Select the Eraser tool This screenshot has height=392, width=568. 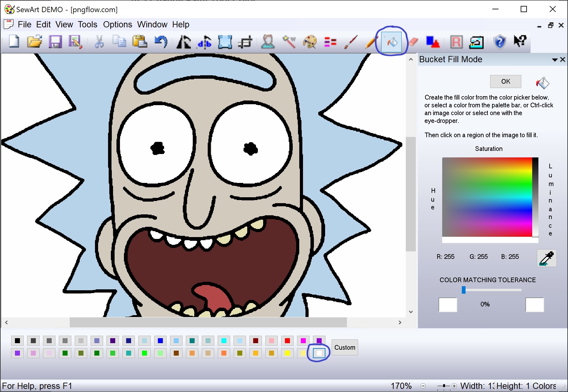(413, 42)
